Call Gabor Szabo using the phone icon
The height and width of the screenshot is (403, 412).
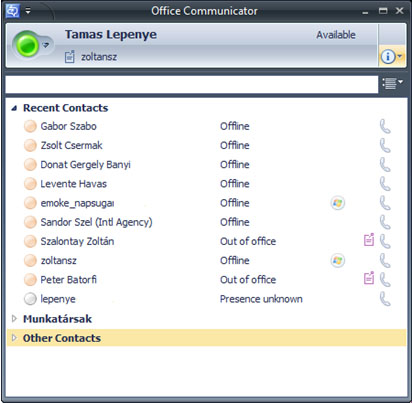coord(385,126)
